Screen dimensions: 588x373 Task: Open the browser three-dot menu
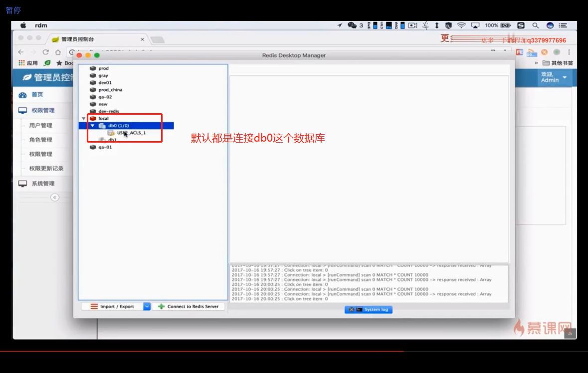pyautogui.click(x=569, y=52)
